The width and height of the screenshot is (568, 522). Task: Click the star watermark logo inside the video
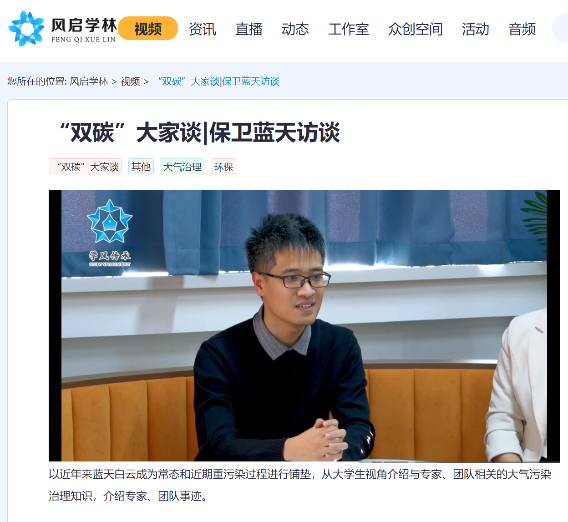[110, 233]
